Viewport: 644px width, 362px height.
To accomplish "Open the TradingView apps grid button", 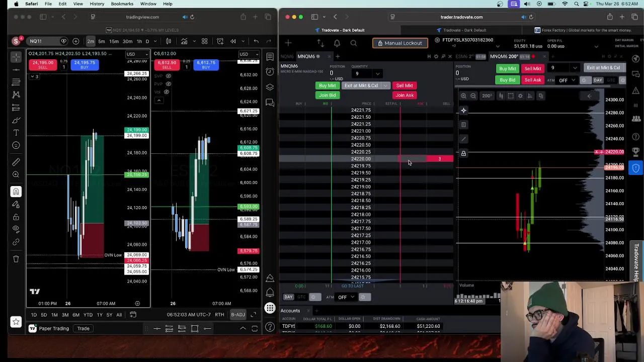I will (x=270, y=308).
